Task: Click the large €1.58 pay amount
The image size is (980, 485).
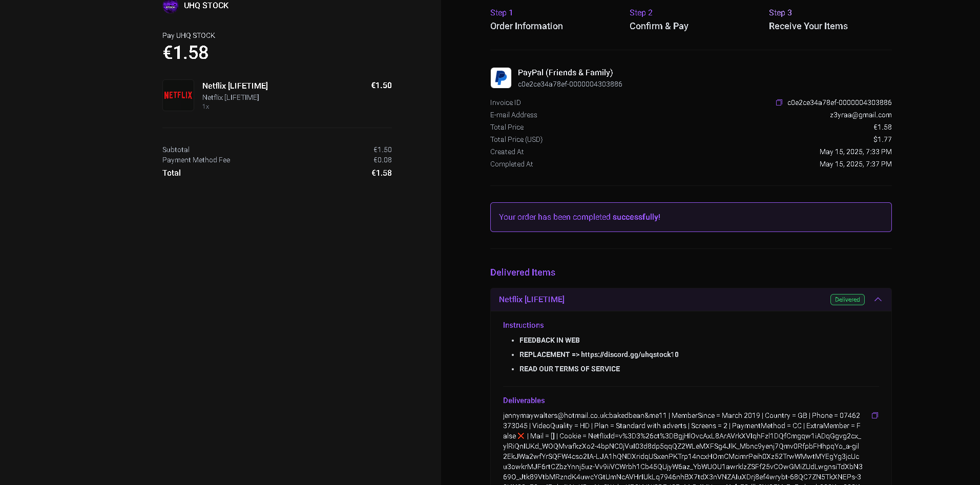Action: click(x=185, y=53)
